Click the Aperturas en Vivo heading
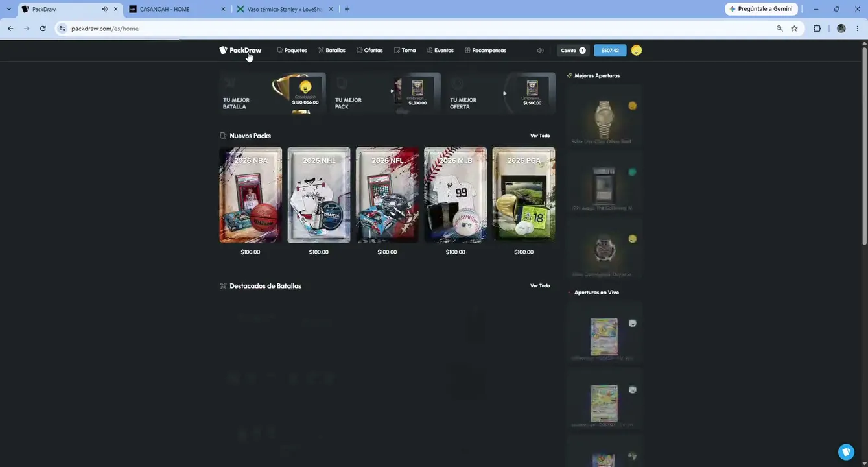This screenshot has height=467, width=868. [596, 292]
